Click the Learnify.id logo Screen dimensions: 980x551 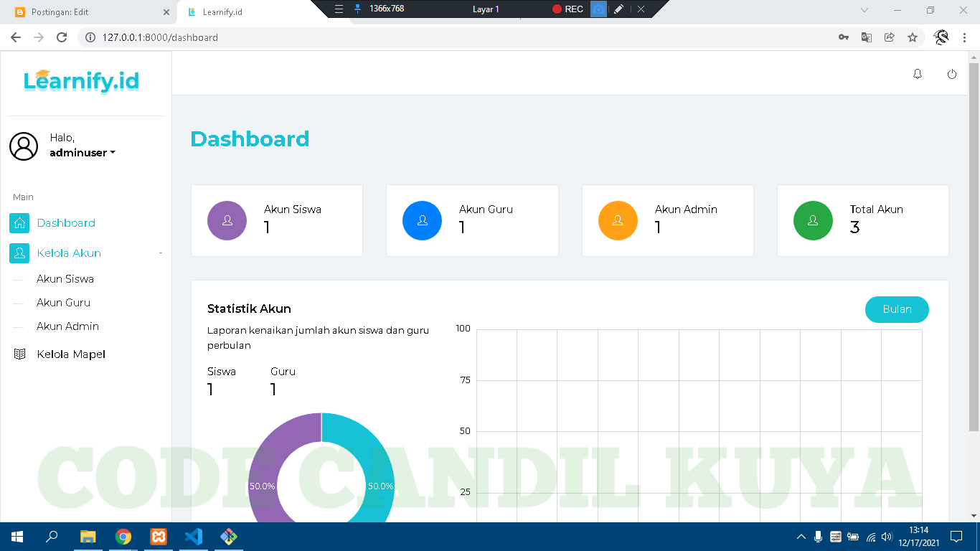click(x=81, y=81)
